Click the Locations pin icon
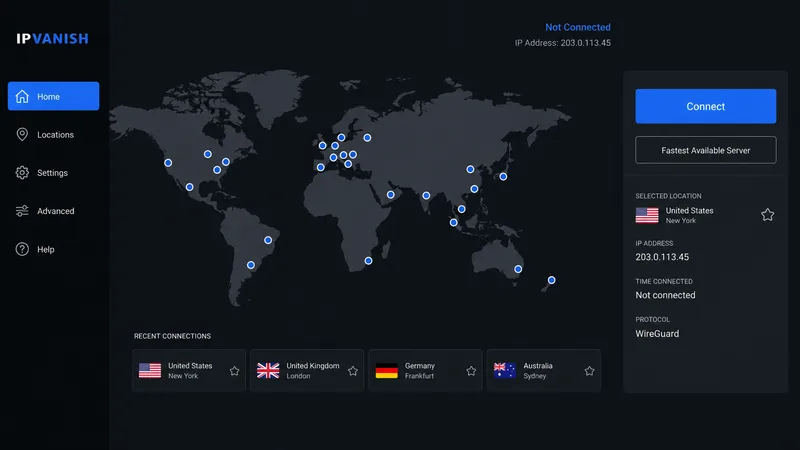 [22, 134]
